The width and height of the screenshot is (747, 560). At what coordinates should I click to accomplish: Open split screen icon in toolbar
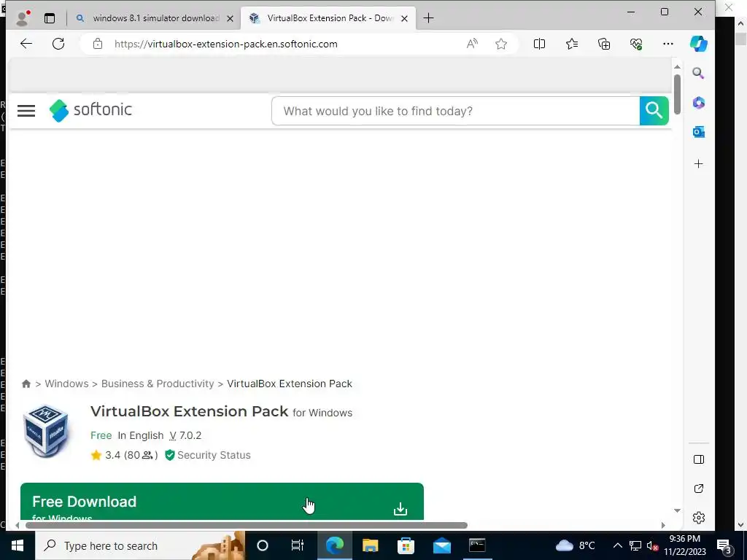(x=539, y=44)
